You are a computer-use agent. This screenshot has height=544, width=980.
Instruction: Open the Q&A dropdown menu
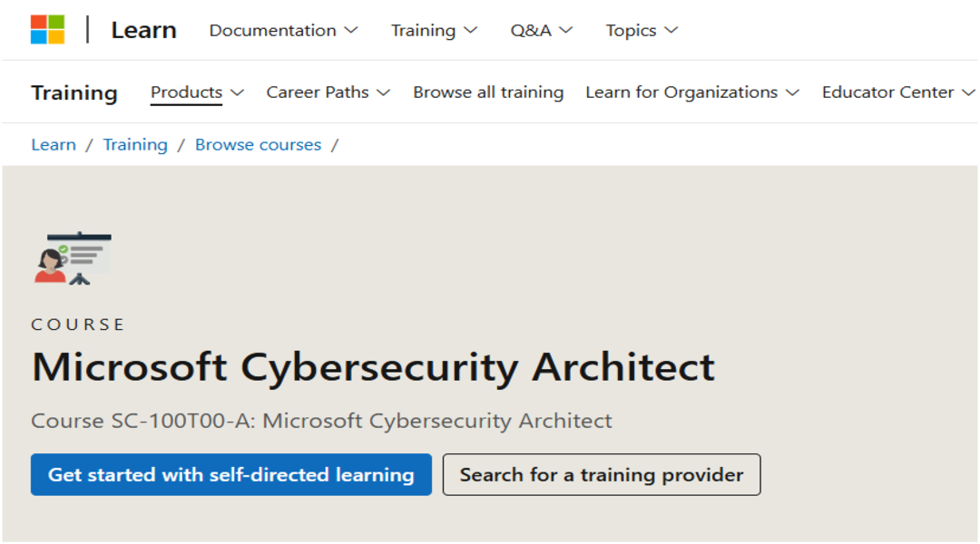pos(541,30)
